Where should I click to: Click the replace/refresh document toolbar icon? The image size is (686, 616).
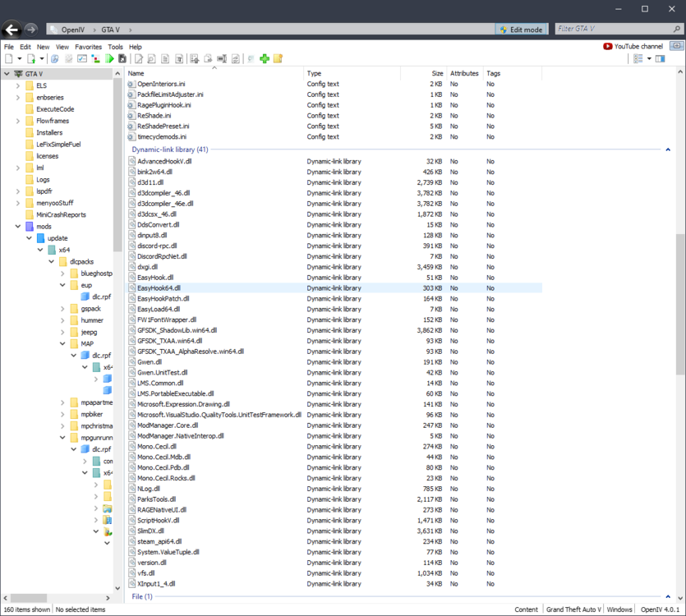coord(235,58)
